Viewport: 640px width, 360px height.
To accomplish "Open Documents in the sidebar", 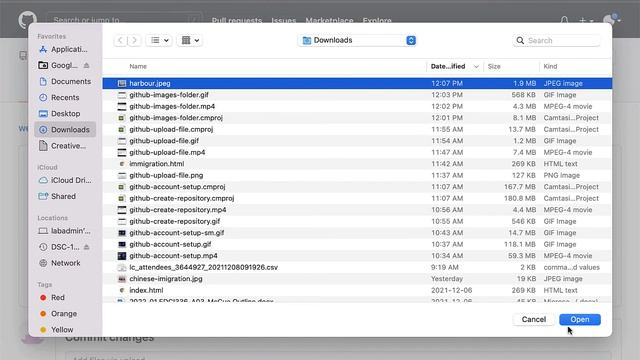I will tap(65, 81).
